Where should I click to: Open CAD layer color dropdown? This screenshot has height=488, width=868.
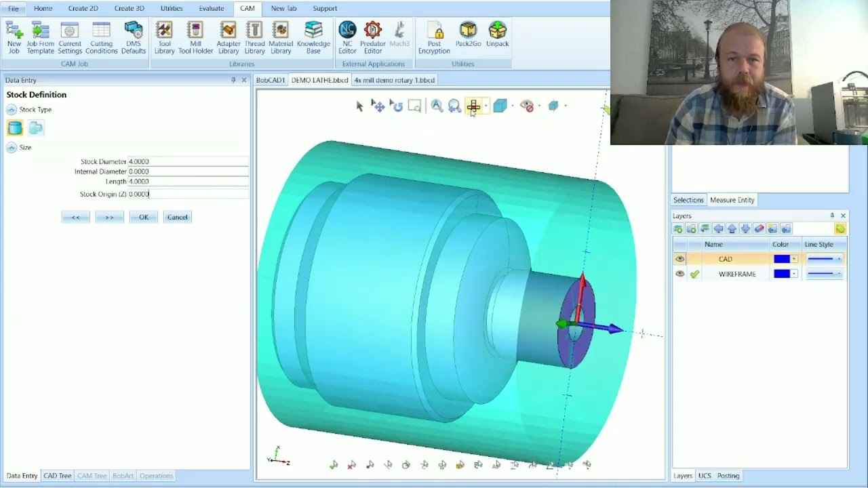(x=794, y=259)
